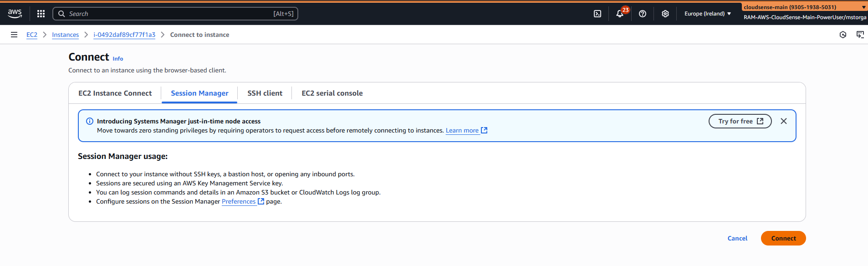The width and height of the screenshot is (868, 266).
Task: Click the Instances breadcrumb link
Action: click(65, 35)
